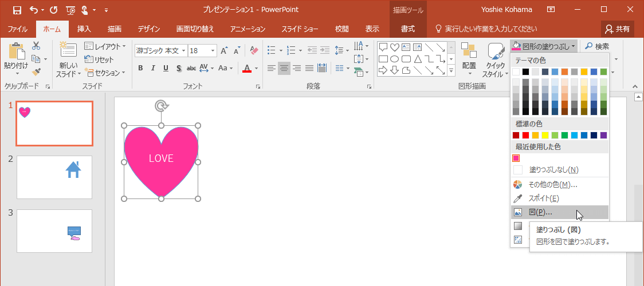This screenshot has width=644, height=286.
Task: Select the right arrow shape in gallery
Action: pos(383,70)
